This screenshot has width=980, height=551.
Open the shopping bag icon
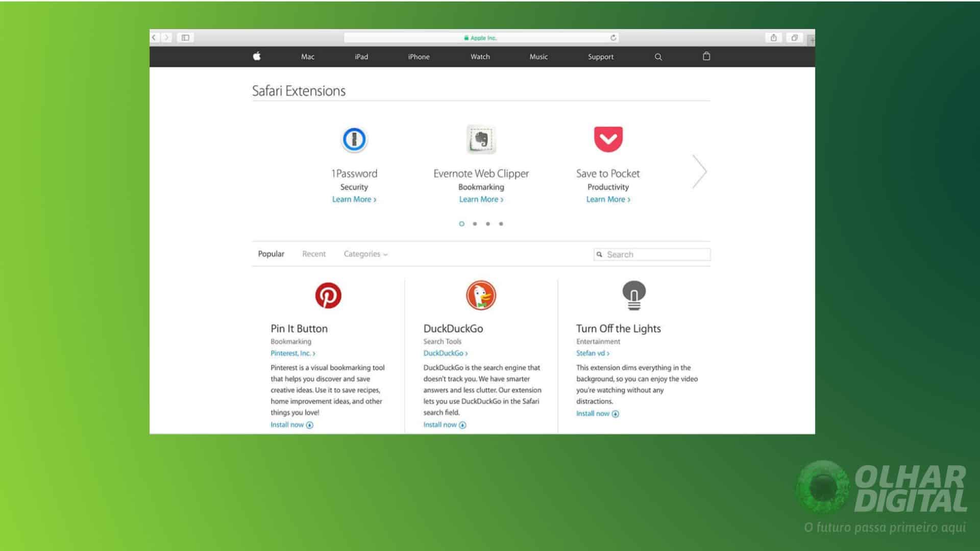click(706, 56)
